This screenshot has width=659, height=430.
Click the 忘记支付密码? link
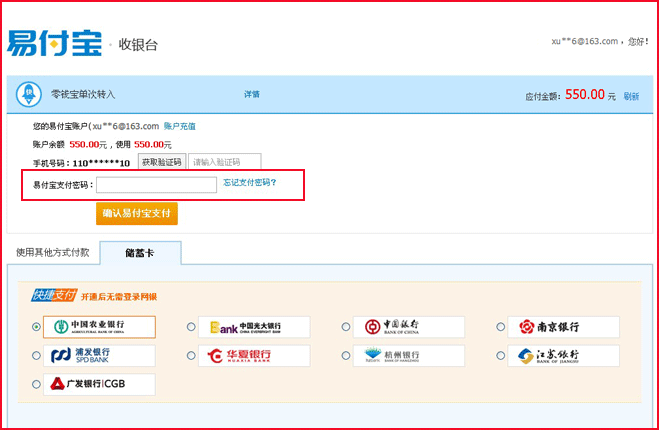(x=250, y=182)
